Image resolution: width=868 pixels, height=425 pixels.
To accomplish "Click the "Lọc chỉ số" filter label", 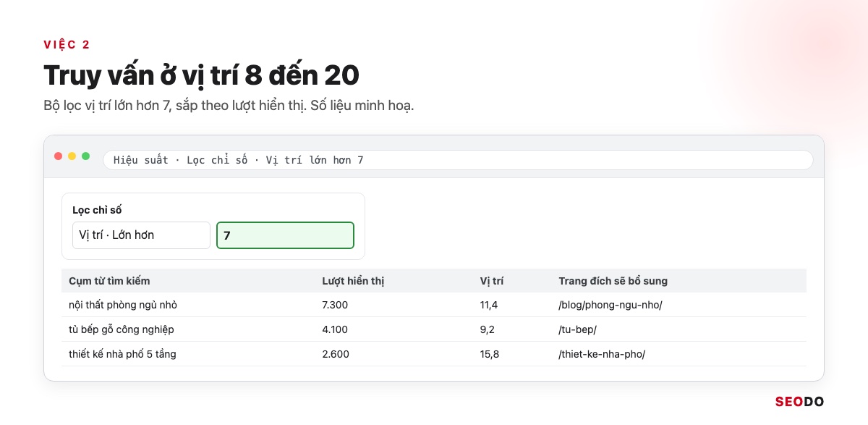I will 97,210.
